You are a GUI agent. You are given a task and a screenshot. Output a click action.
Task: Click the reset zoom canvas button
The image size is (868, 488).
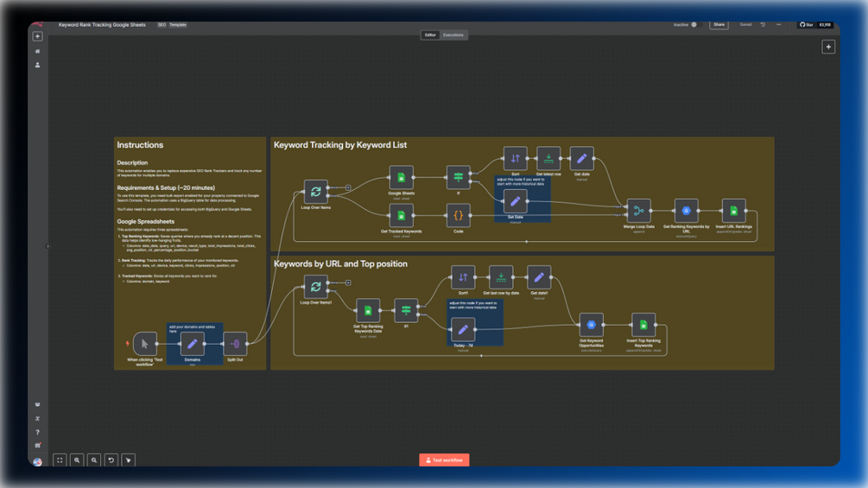click(x=111, y=459)
